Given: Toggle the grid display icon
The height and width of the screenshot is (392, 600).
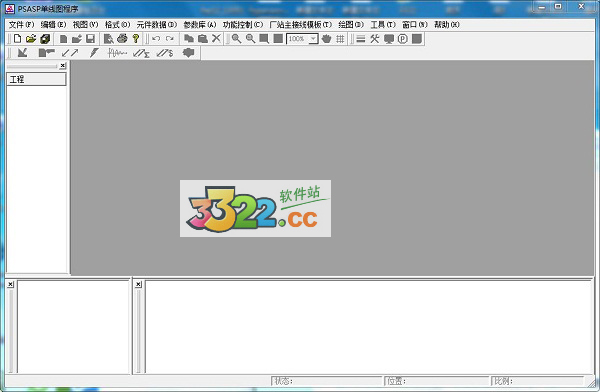Looking at the screenshot, I should tap(340, 39).
